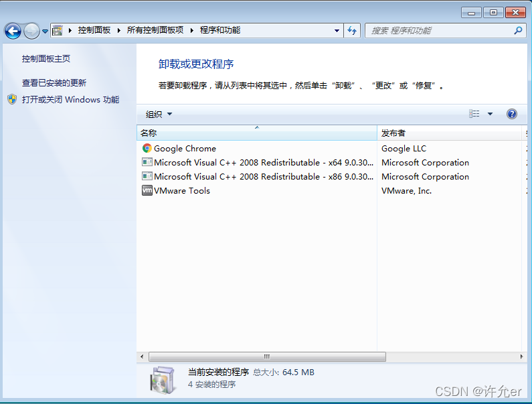532x404 pixels.
Task: Click the VMware Tools icon
Action: point(147,190)
